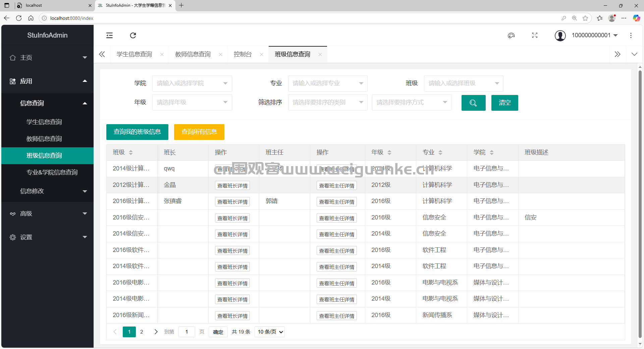Viewport: 644px width, 349px height.
Task: Click 查询我的班级信息 button
Action: [x=137, y=132]
